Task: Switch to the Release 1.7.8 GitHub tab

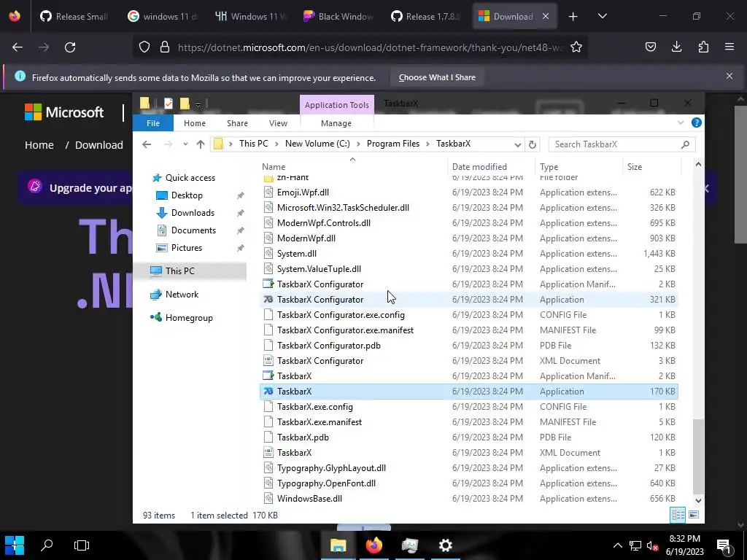Action: point(426,16)
